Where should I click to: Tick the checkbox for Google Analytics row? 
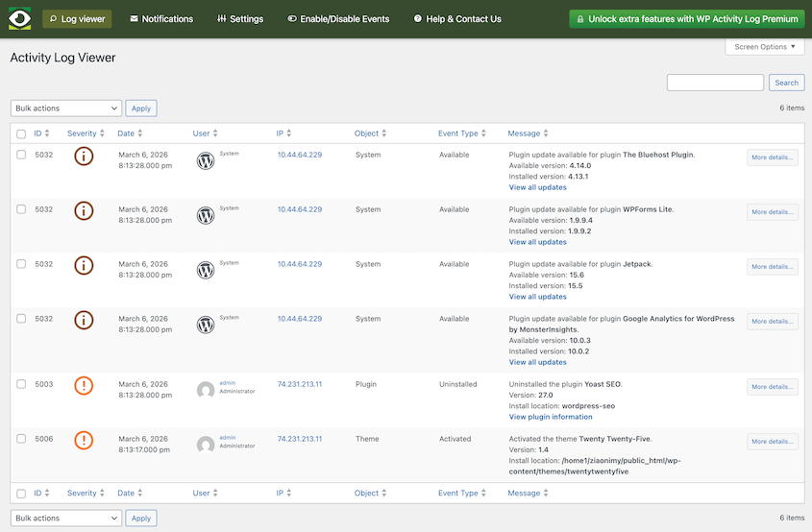21,318
